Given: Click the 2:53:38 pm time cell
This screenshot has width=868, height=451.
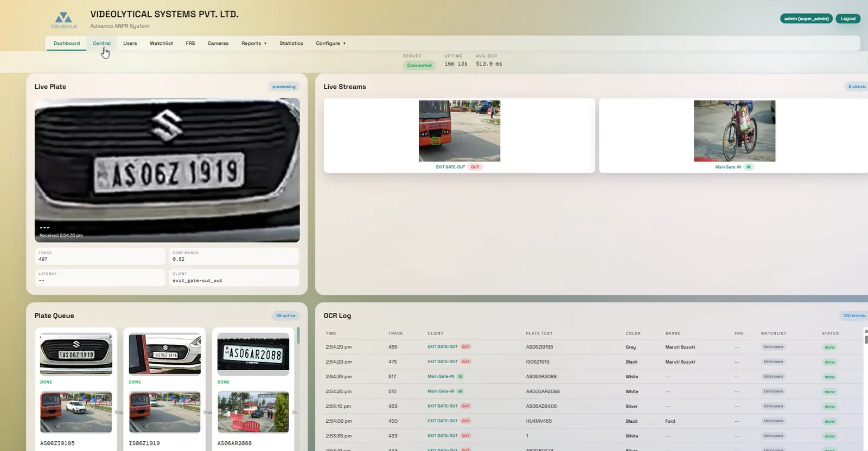Looking at the screenshot, I should tap(339, 436).
